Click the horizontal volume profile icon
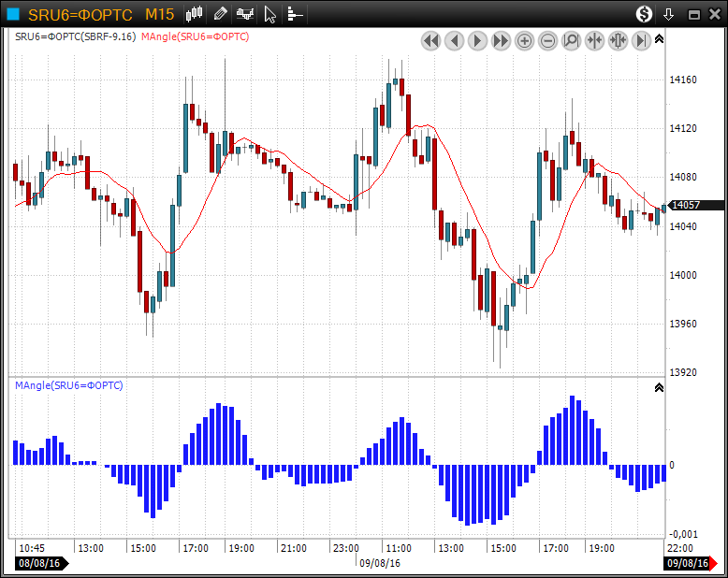Screen dimensions: 728x578 (295, 14)
